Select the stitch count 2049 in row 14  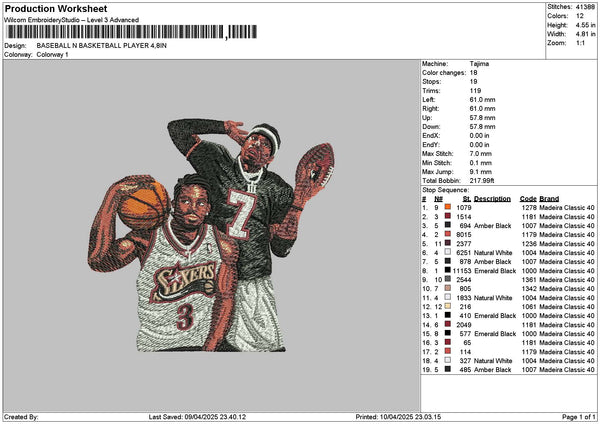(x=463, y=325)
